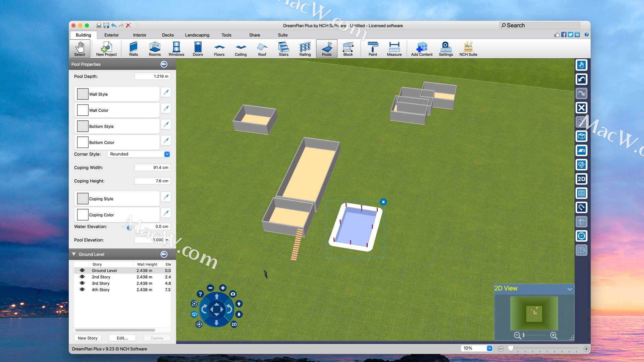Select the Railing tool

[305, 49]
